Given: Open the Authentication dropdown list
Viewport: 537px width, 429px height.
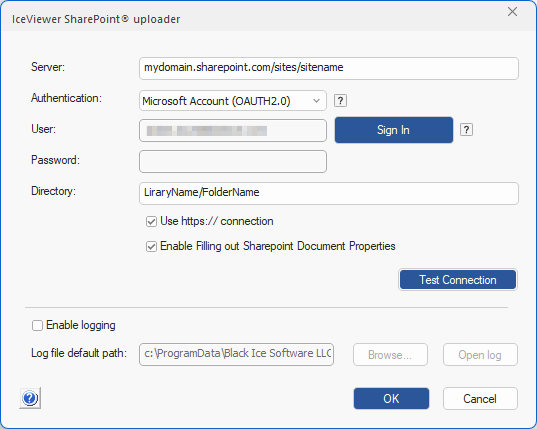Looking at the screenshot, I should (233, 101).
